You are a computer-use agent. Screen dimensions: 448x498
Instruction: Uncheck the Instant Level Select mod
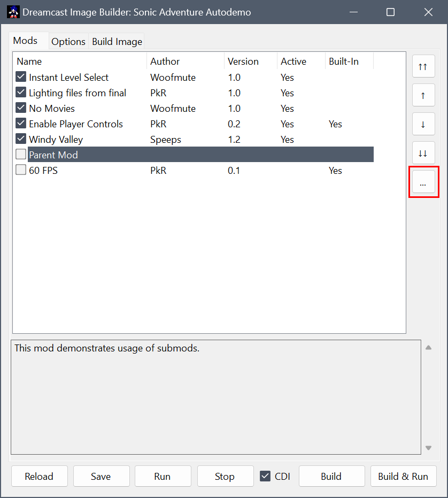tap(21, 77)
